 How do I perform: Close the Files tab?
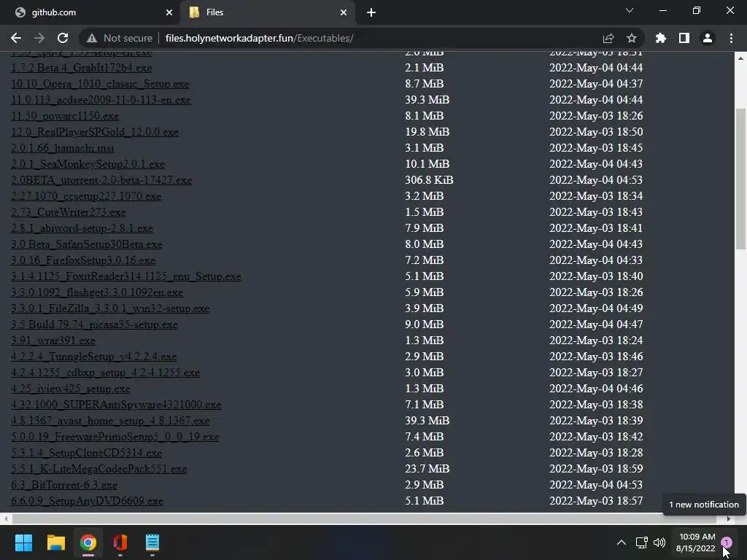(344, 12)
